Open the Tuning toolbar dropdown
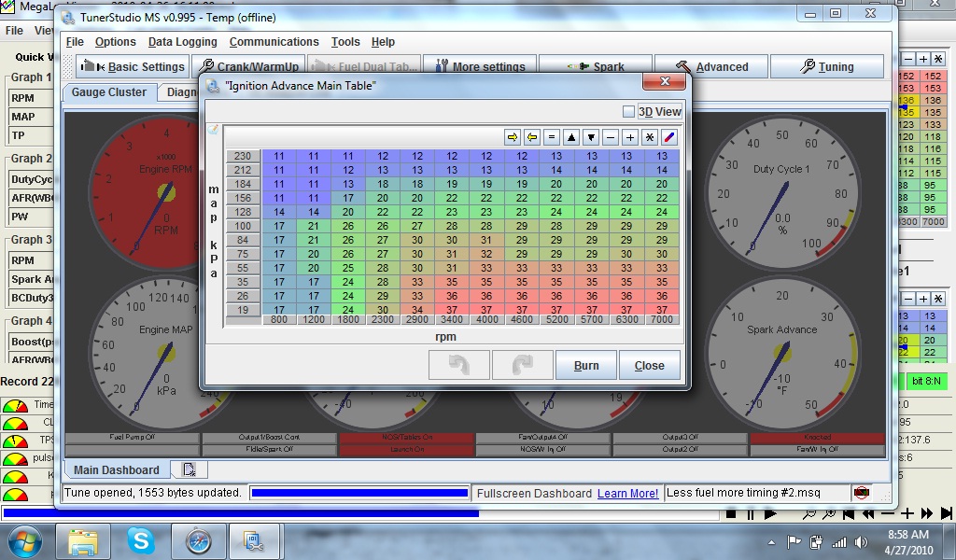 pyautogui.click(x=826, y=67)
